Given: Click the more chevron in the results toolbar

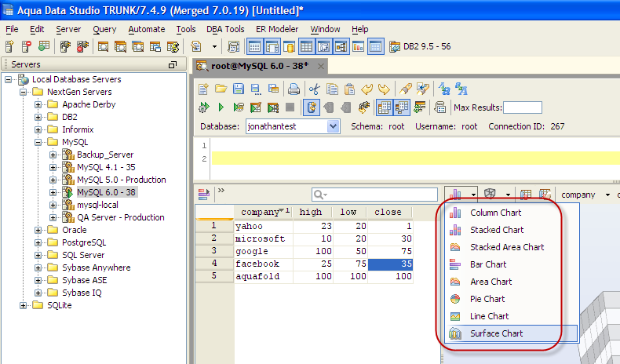Looking at the screenshot, I should click(221, 190).
